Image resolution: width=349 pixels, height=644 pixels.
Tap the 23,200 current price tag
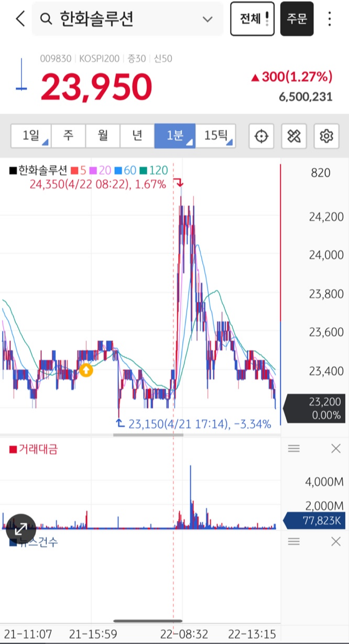point(314,408)
